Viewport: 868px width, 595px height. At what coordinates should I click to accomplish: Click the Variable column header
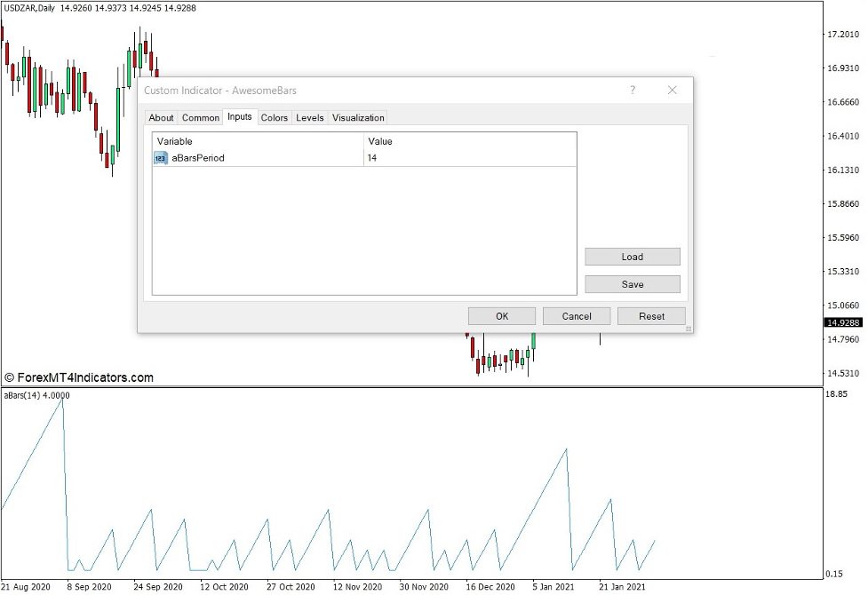click(x=174, y=141)
